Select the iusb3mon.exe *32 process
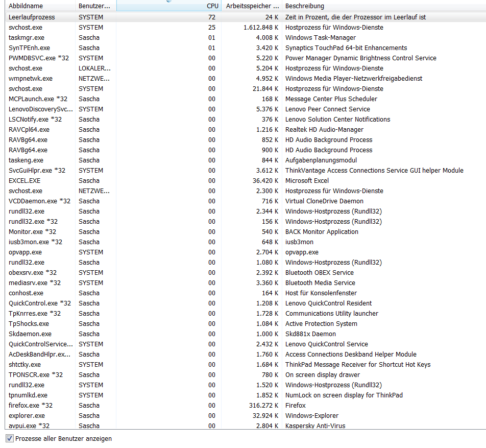 pyautogui.click(x=246, y=242)
